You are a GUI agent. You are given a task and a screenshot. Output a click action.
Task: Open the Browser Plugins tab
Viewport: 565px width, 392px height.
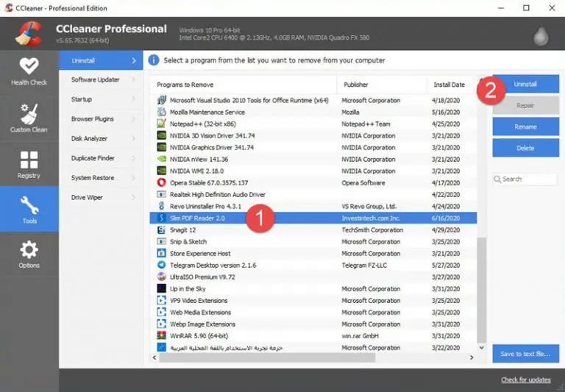(101, 119)
